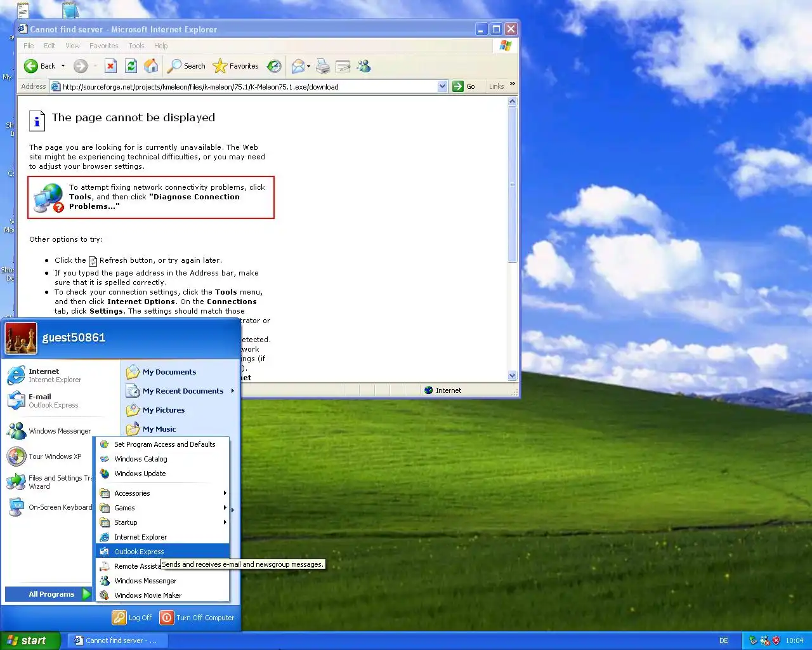The width and height of the screenshot is (812, 650).
Task: Click the Back arrow button in Internet Explorer
Action: point(39,66)
